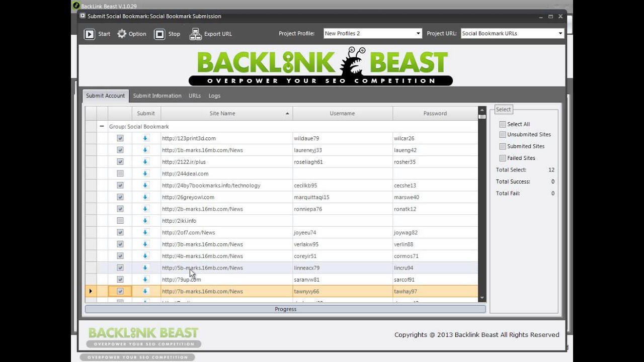The height and width of the screenshot is (362, 644).
Task: Open the URLs tab
Action: click(x=195, y=96)
